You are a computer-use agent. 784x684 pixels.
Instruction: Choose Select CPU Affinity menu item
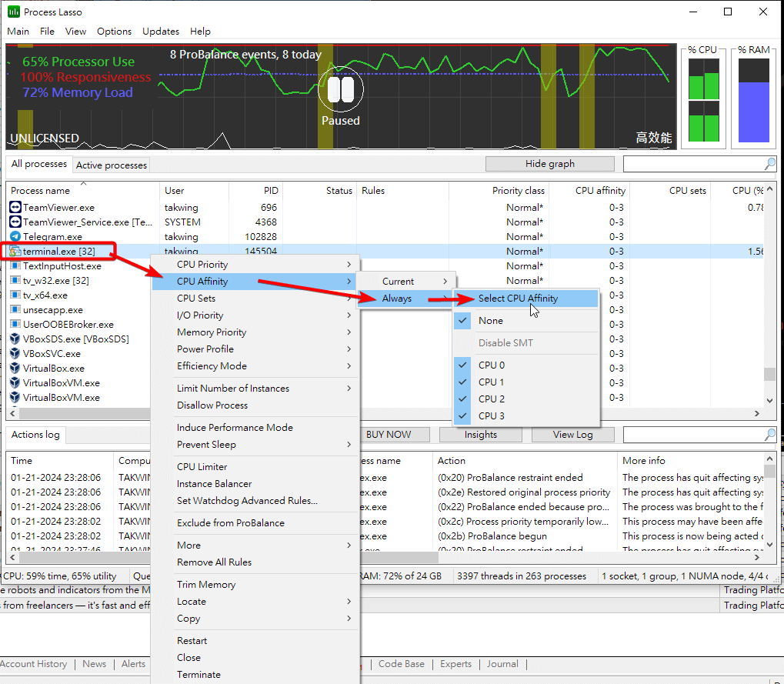point(526,299)
